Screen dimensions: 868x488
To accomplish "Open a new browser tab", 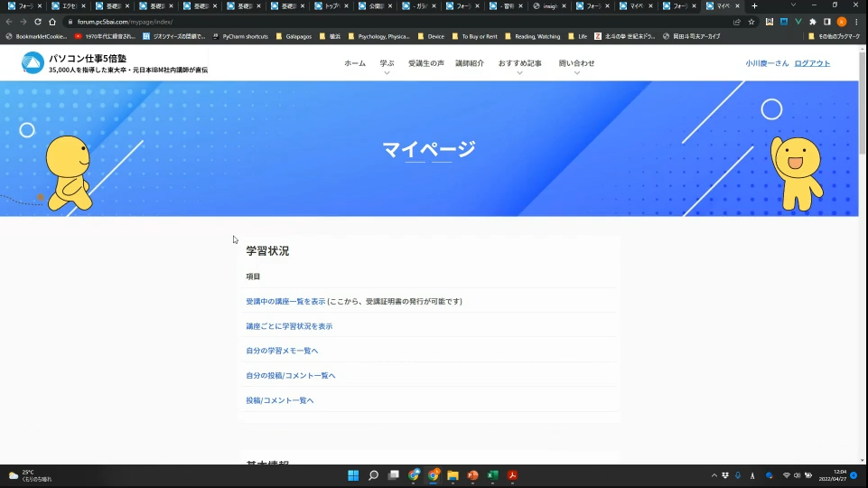I will click(x=754, y=6).
